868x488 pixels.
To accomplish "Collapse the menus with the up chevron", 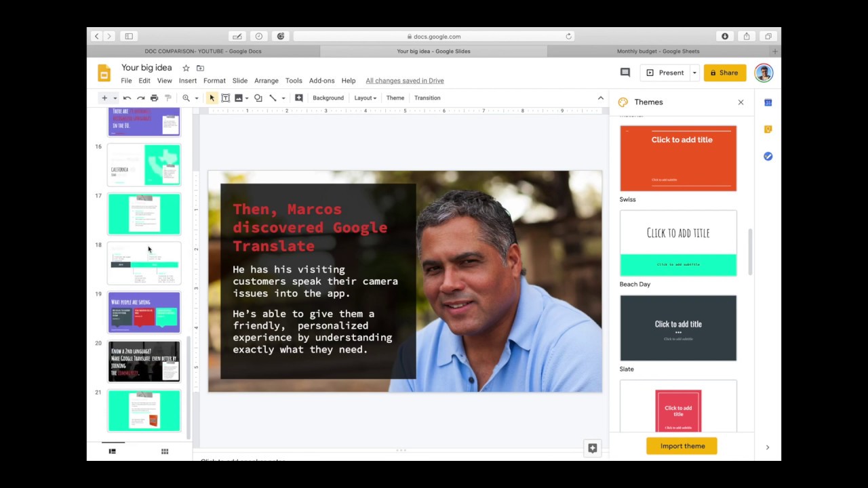I will pyautogui.click(x=600, y=98).
